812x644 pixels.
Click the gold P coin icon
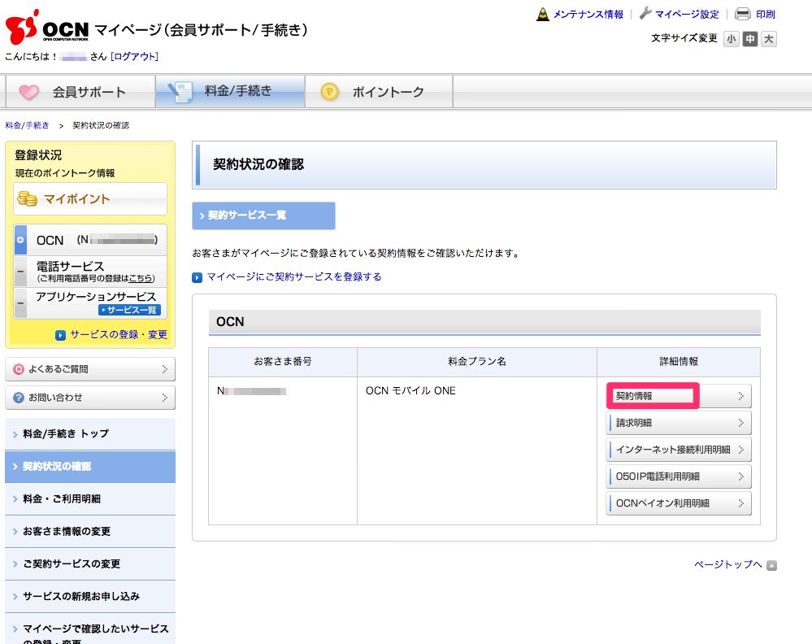pyautogui.click(x=329, y=92)
